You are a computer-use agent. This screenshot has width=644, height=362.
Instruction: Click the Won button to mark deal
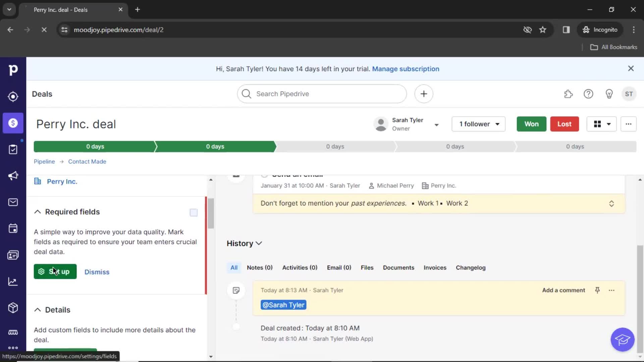click(x=531, y=124)
